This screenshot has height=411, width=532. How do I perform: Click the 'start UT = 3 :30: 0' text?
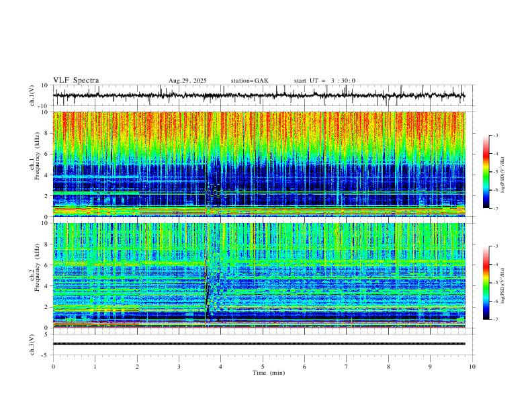pos(324,81)
